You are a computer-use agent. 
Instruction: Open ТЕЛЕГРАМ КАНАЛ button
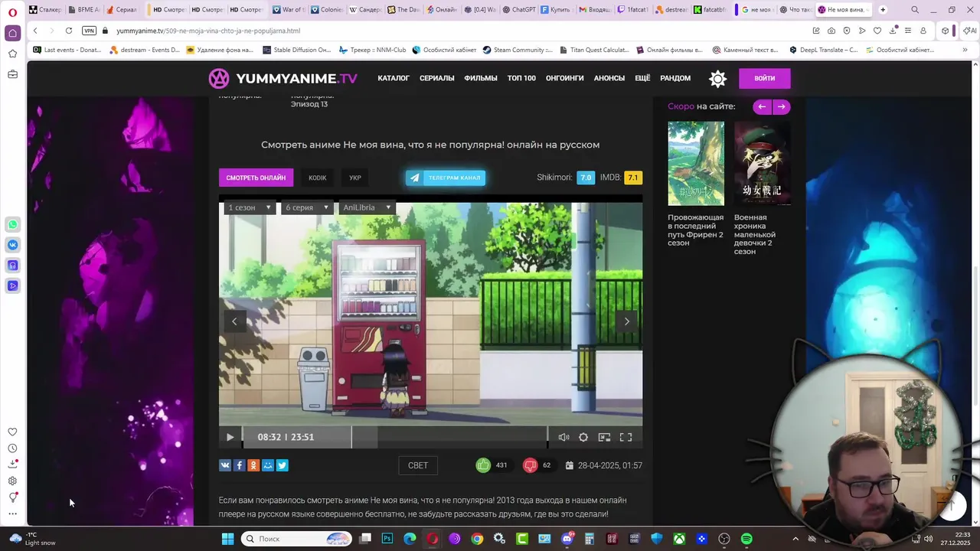pos(446,178)
